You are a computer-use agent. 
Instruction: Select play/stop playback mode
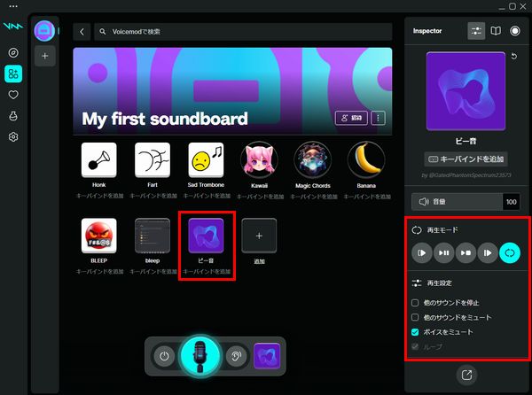(465, 253)
